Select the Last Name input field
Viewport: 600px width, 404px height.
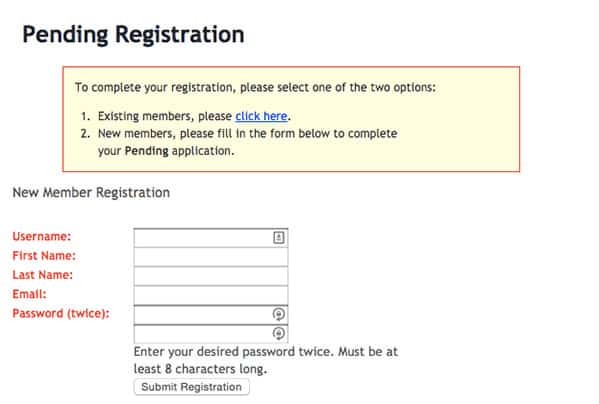coord(210,276)
